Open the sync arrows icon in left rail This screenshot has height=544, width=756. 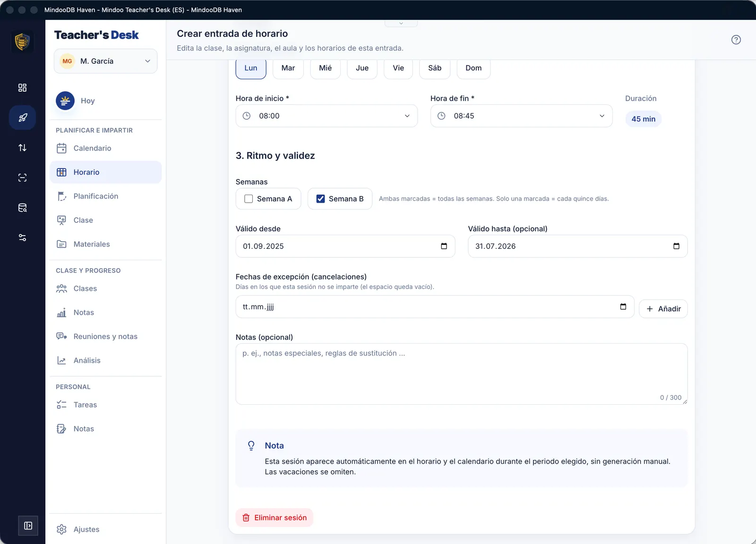(22, 148)
